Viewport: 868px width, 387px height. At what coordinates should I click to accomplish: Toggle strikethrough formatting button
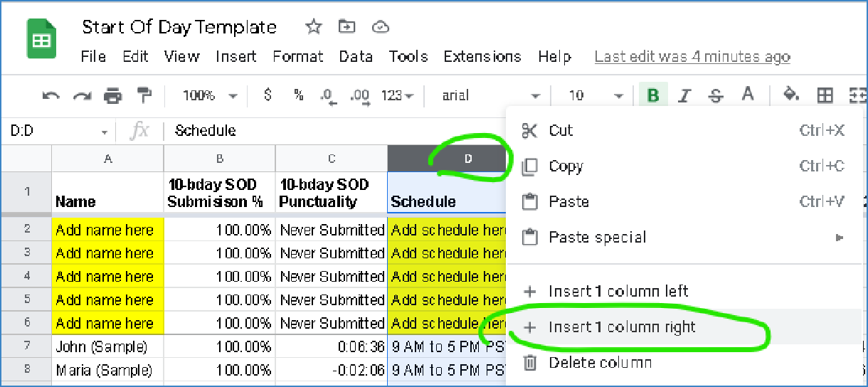click(x=716, y=95)
